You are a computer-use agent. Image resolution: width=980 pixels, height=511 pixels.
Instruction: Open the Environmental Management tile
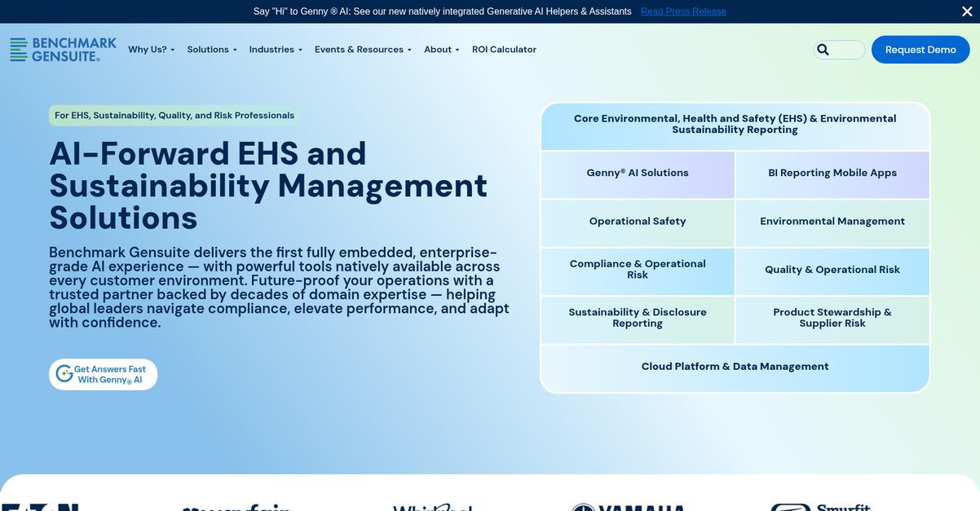point(832,222)
